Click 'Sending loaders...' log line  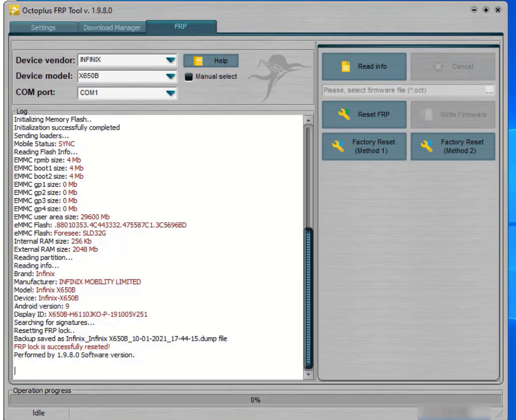[41, 135]
